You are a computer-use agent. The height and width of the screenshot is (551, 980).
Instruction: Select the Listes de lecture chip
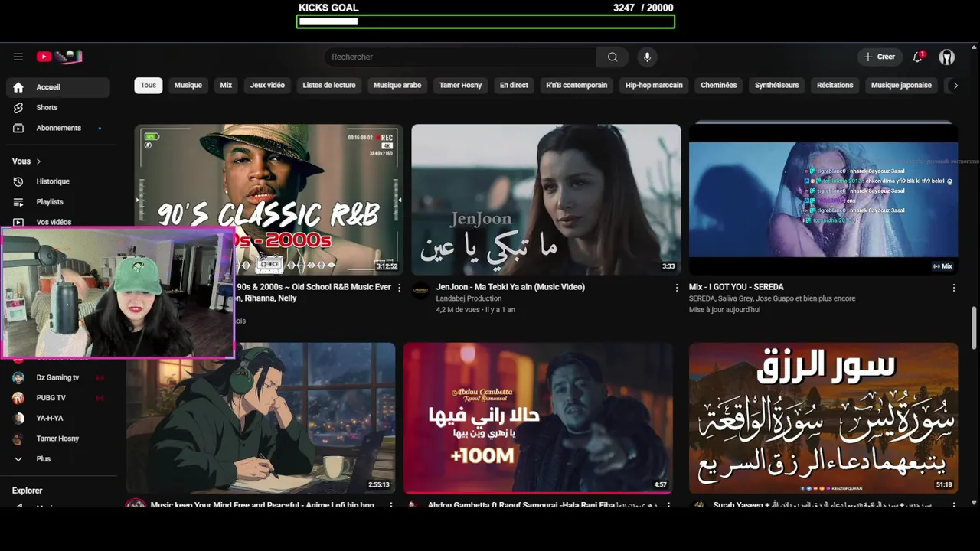(329, 86)
